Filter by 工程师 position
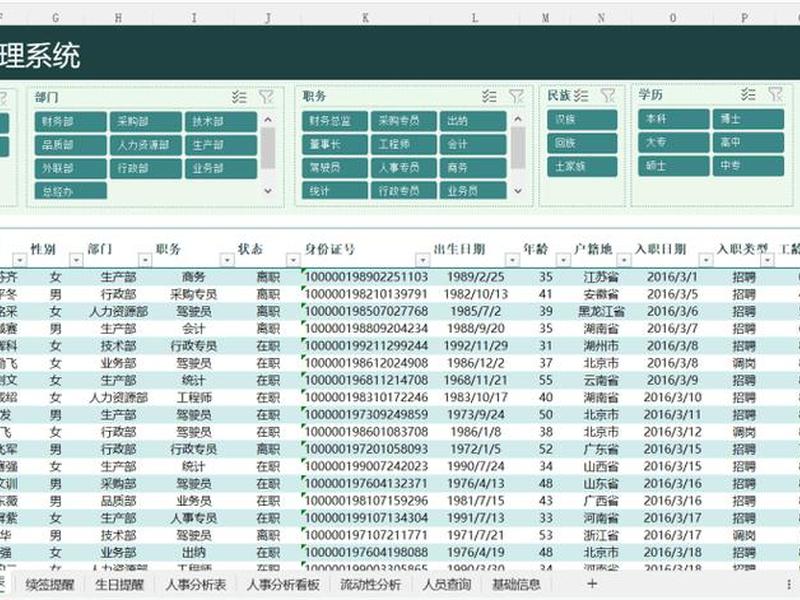The height and width of the screenshot is (600, 800). tap(404, 144)
